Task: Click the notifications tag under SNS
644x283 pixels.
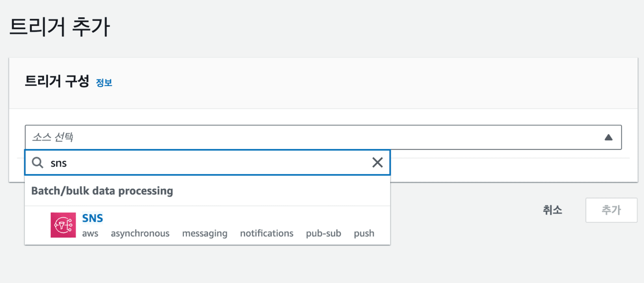Action: tap(266, 234)
